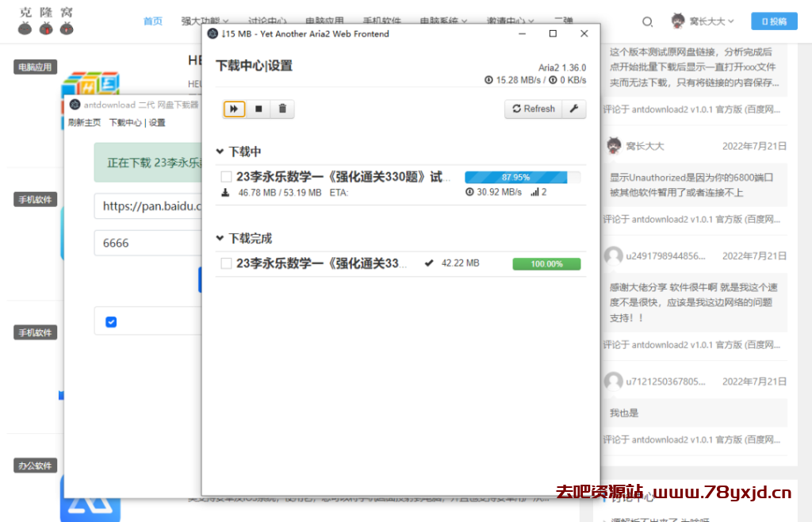
Task: Click the u2491798944856 commenter avatar
Action: tap(614, 255)
